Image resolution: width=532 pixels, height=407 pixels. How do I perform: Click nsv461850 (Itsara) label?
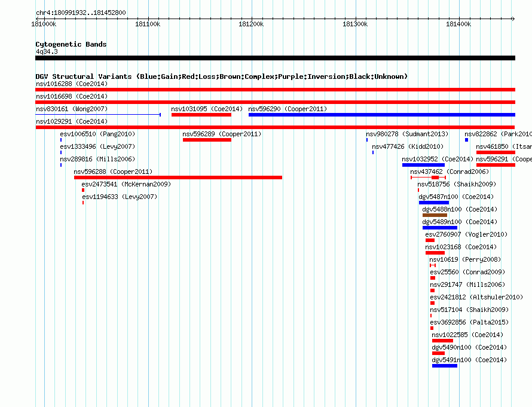click(504, 146)
